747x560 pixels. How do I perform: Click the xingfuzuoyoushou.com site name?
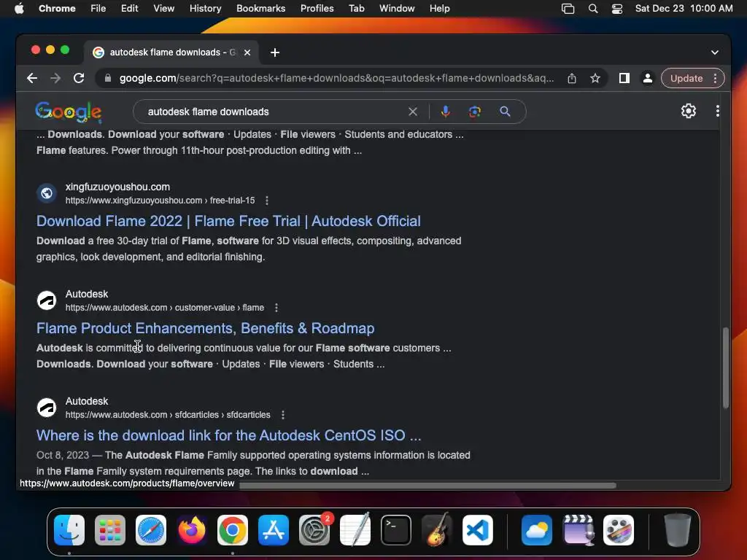point(117,187)
